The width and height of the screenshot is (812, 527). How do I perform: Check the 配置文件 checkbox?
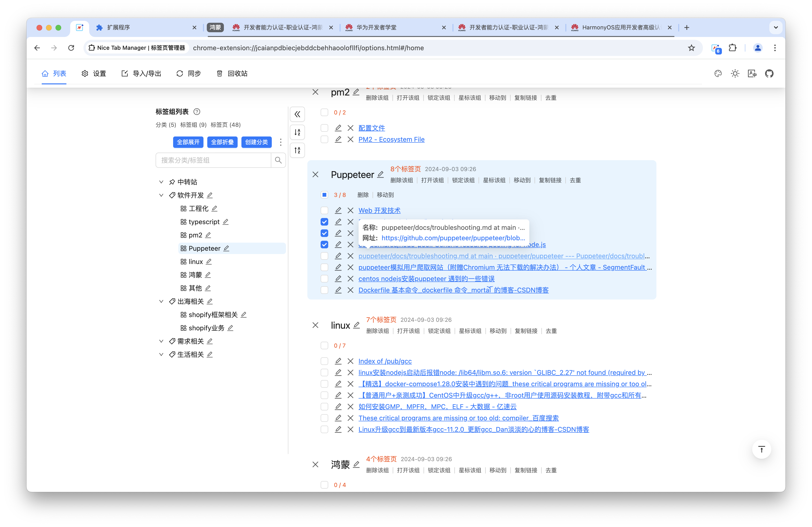click(x=324, y=128)
